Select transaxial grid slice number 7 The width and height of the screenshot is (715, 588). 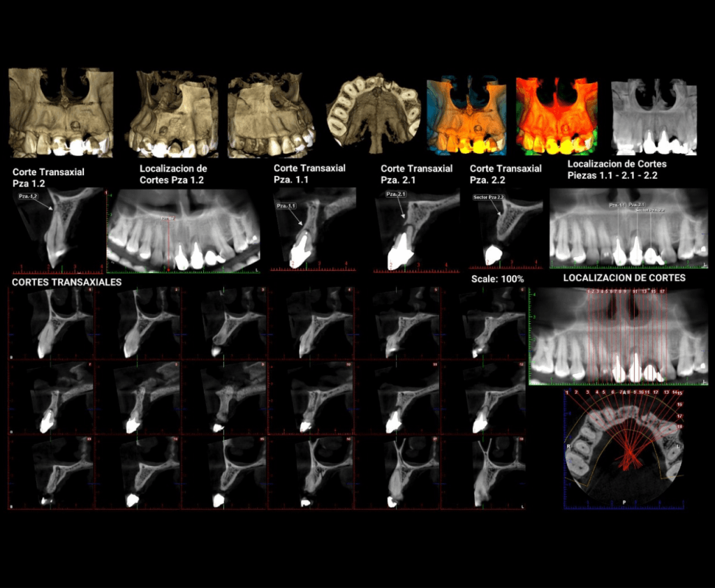(52, 398)
